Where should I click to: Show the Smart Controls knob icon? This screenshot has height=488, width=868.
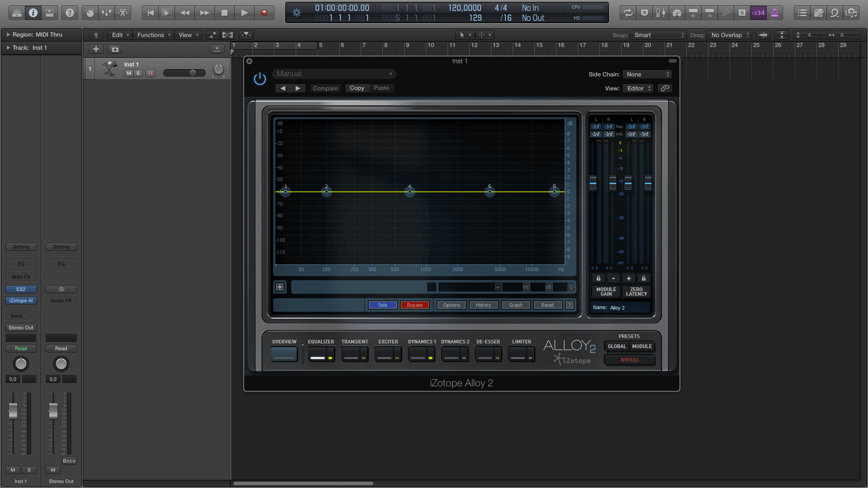90,13
